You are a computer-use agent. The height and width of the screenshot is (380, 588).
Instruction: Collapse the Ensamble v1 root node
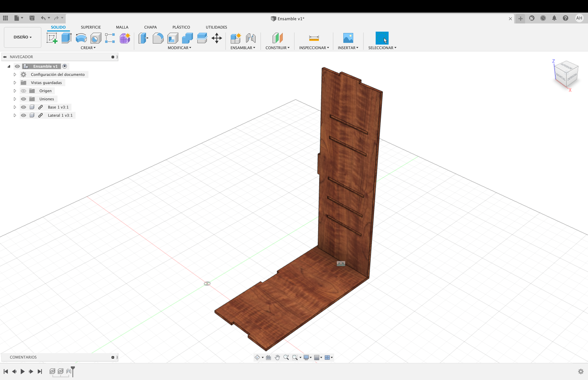coord(9,66)
